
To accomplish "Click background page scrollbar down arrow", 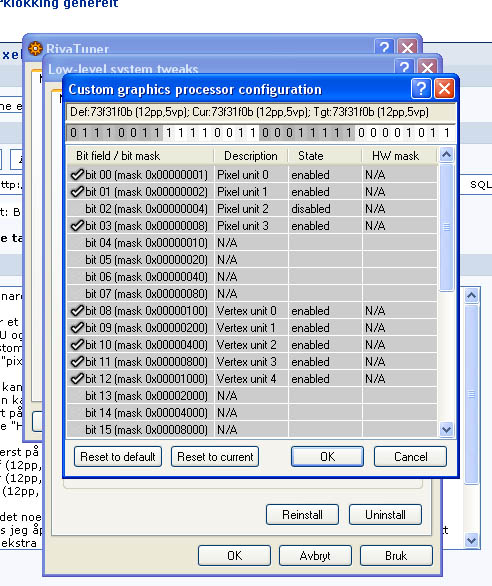I will coord(471,540).
